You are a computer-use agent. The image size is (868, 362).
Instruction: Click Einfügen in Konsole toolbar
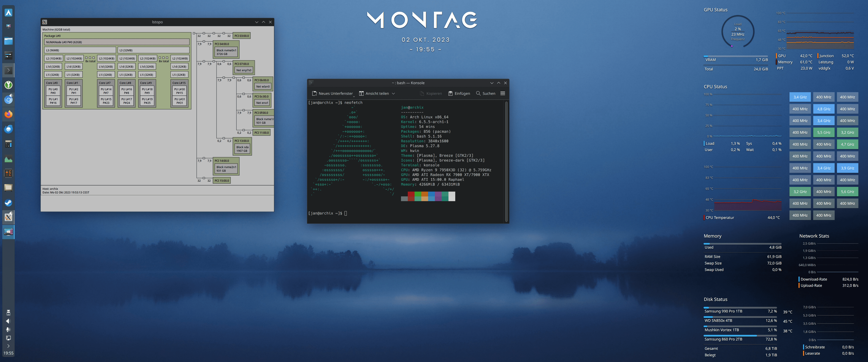[x=459, y=93]
